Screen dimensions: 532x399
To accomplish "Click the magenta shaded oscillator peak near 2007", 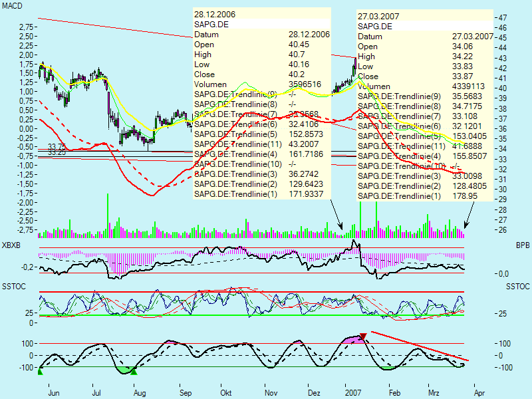I will click(x=354, y=340).
